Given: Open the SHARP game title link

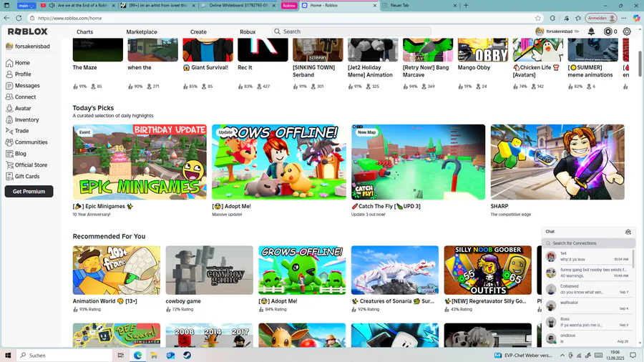Looking at the screenshot, I should coord(499,207).
